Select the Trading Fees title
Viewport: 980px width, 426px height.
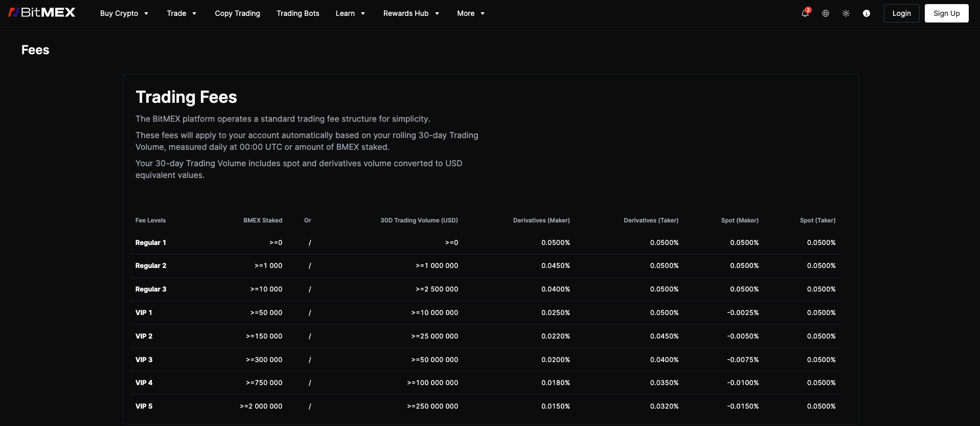[x=186, y=97]
